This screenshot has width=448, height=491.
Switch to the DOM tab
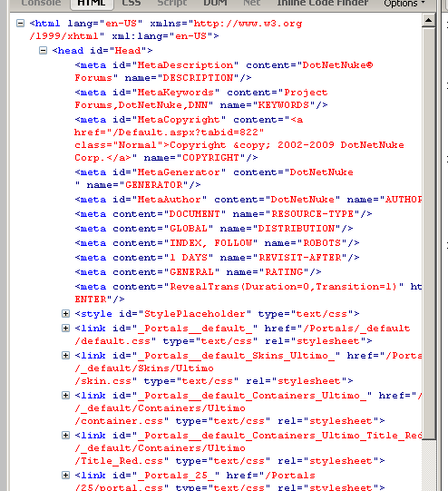(215, 3)
